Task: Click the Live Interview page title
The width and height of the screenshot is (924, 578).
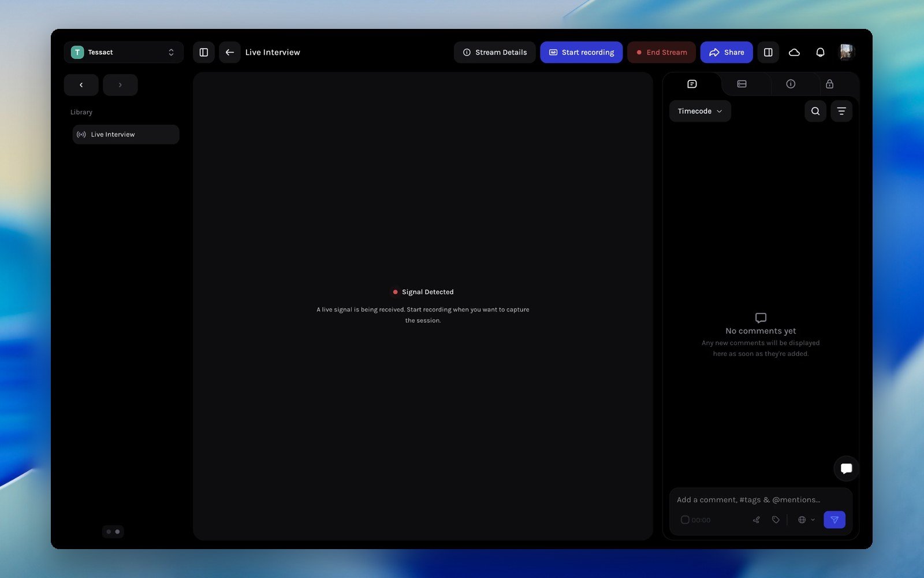Action: [273, 52]
